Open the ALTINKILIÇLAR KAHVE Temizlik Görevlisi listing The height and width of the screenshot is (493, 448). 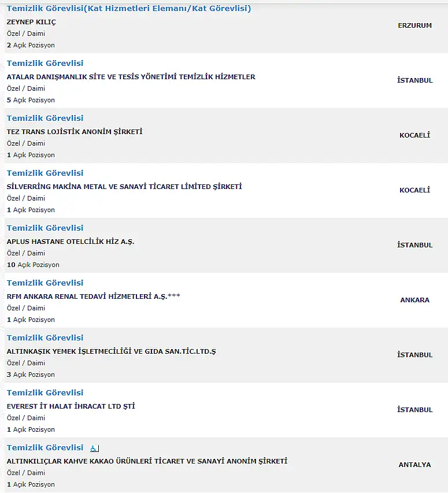click(45, 448)
